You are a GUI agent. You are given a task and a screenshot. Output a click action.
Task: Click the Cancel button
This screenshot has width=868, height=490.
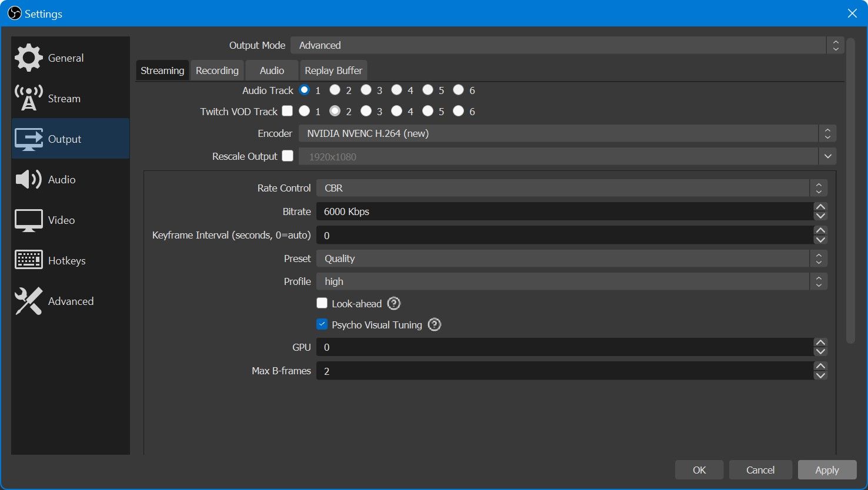760,470
